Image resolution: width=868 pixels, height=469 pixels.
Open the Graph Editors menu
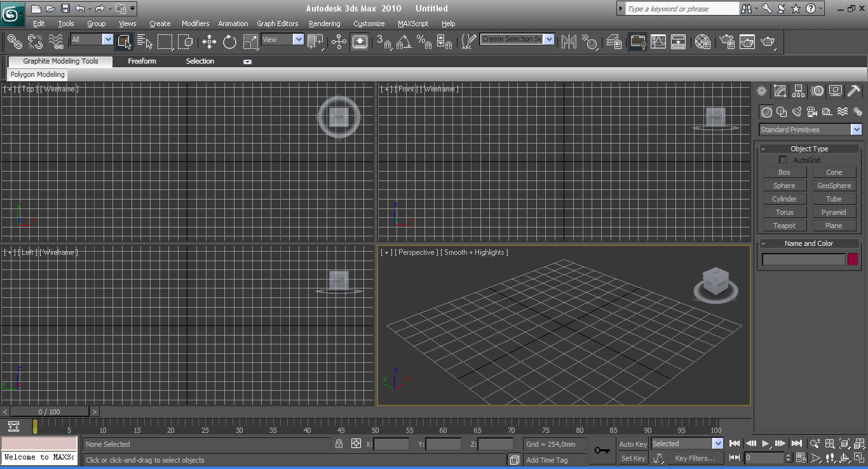(x=277, y=24)
